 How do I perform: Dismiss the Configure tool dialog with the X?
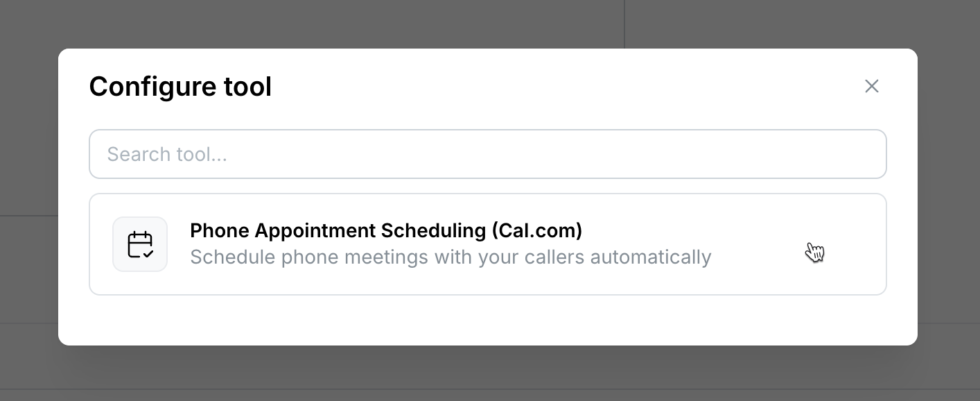pyautogui.click(x=871, y=86)
